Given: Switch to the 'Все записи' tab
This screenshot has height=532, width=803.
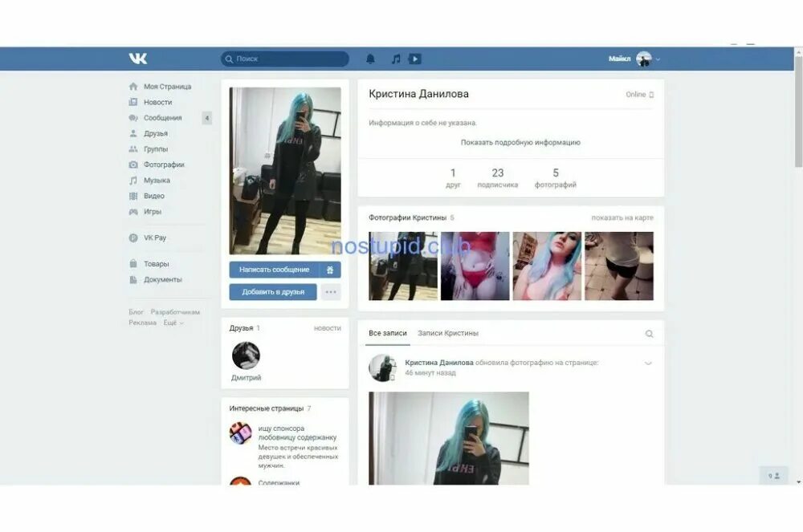Looking at the screenshot, I should 388,333.
